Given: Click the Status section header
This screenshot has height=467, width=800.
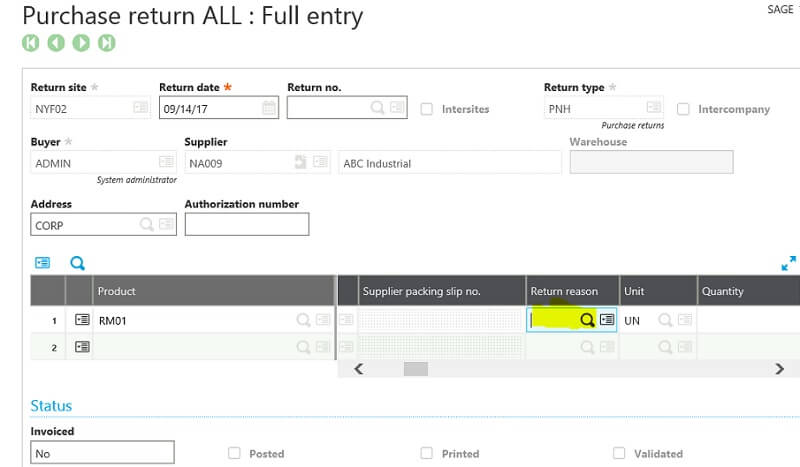Looking at the screenshot, I should (x=51, y=405).
